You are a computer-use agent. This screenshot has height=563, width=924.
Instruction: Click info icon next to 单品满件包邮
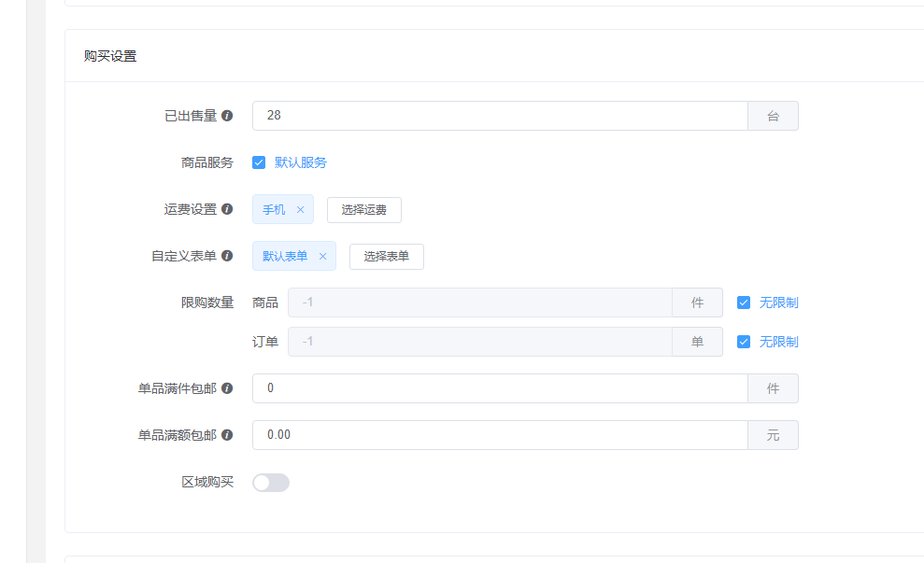(x=227, y=388)
